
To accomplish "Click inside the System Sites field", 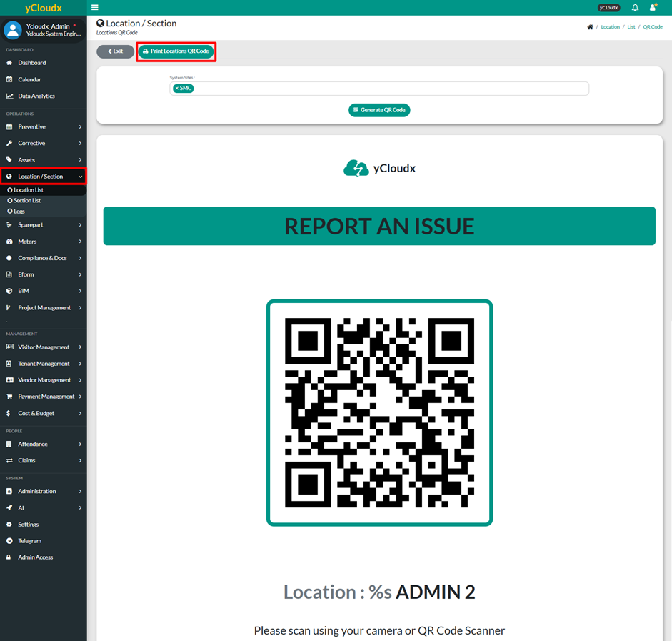I will pyautogui.click(x=379, y=89).
